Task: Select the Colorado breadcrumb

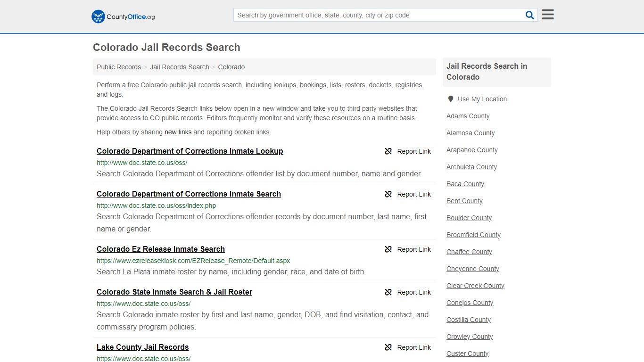Action: [x=231, y=67]
